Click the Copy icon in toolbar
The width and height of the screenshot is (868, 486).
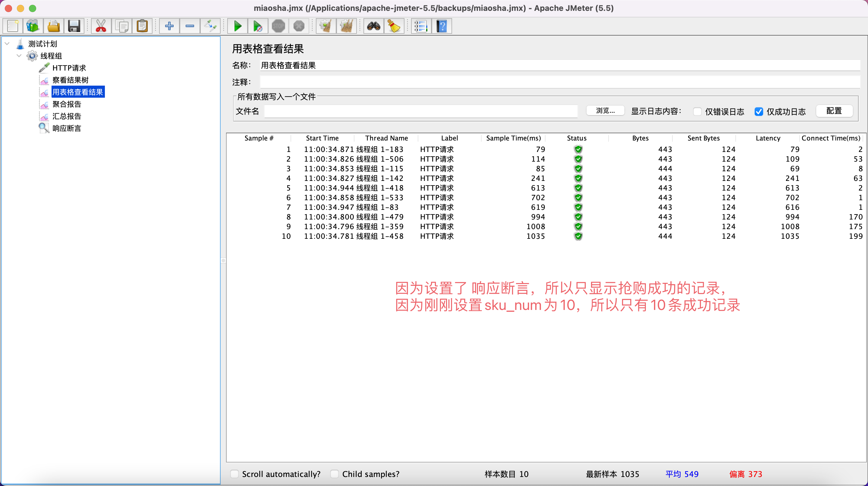(x=122, y=26)
